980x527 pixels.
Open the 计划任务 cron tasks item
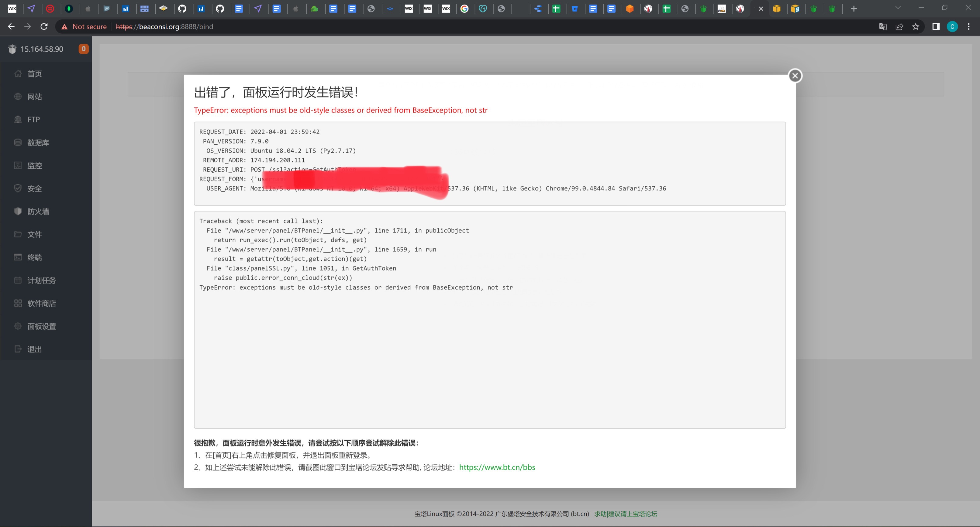(x=41, y=281)
